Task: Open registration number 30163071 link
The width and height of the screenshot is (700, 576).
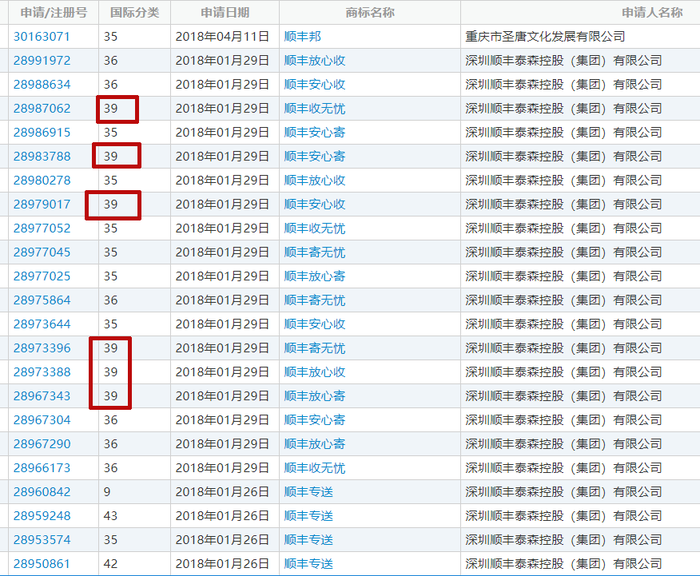Action: [42, 37]
